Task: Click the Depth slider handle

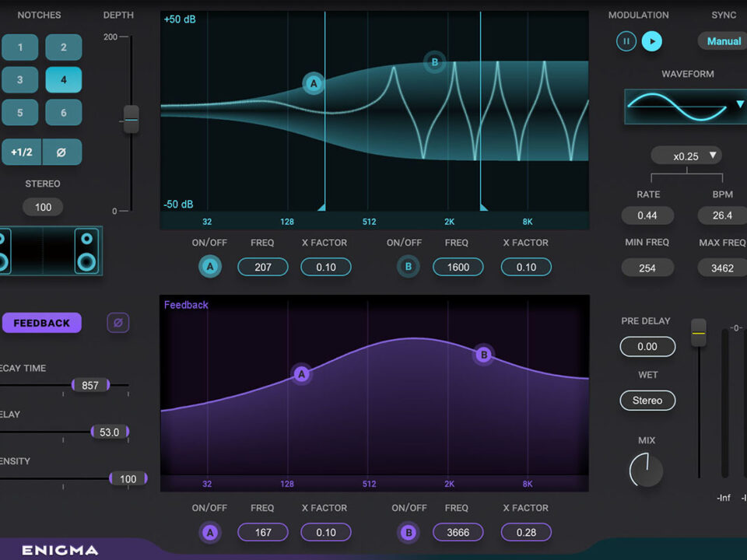Action: click(x=131, y=120)
